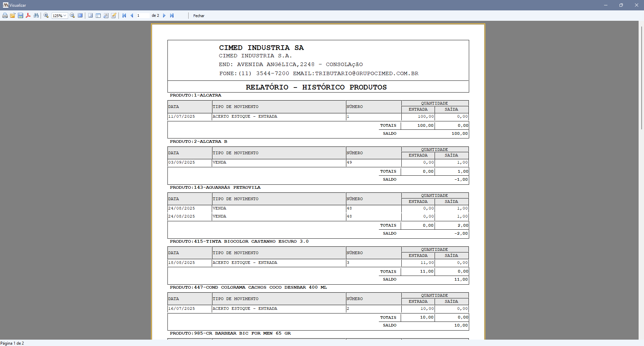Click the saldo value 11,00
This screenshot has width=644, height=346.
[461, 279]
